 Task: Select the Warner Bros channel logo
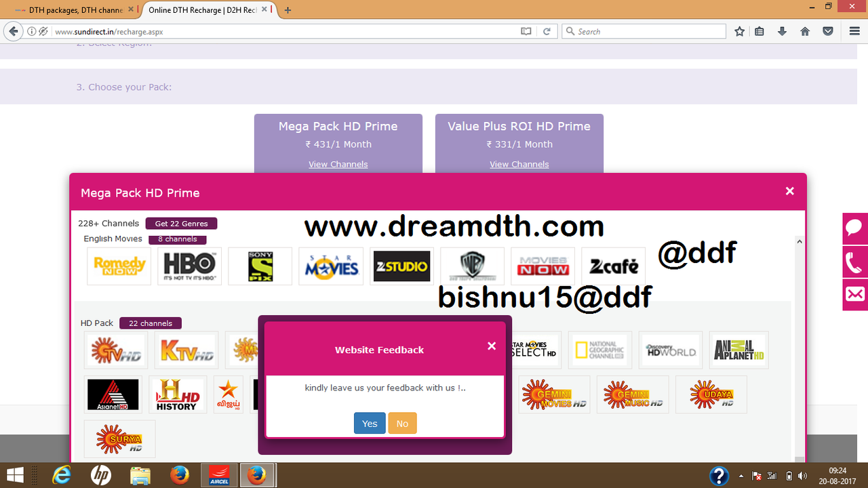pos(472,266)
